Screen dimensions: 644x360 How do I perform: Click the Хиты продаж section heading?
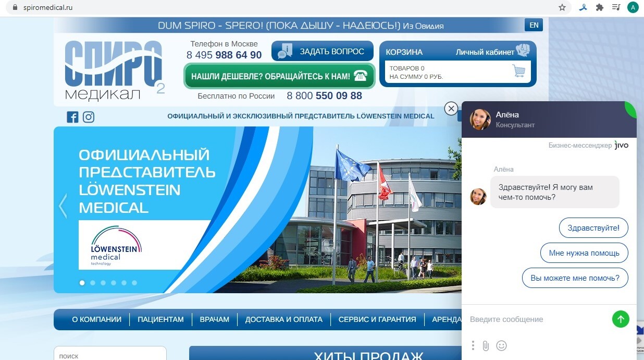click(x=368, y=356)
